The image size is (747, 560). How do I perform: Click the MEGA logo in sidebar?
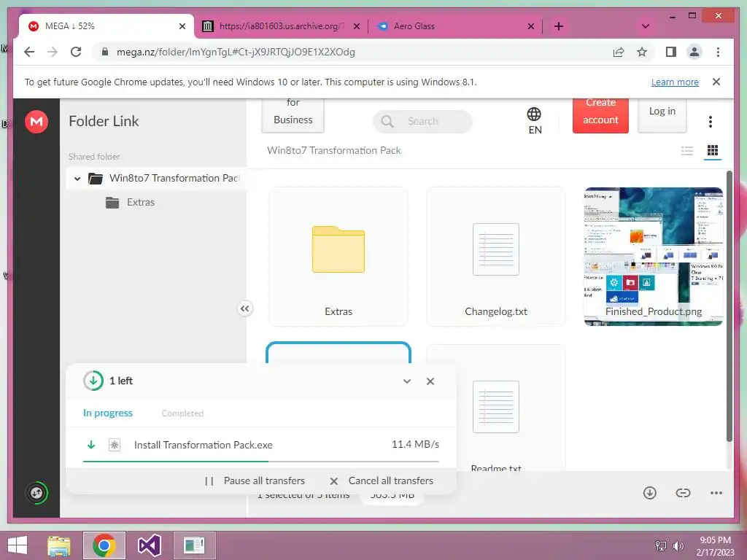[x=36, y=122]
